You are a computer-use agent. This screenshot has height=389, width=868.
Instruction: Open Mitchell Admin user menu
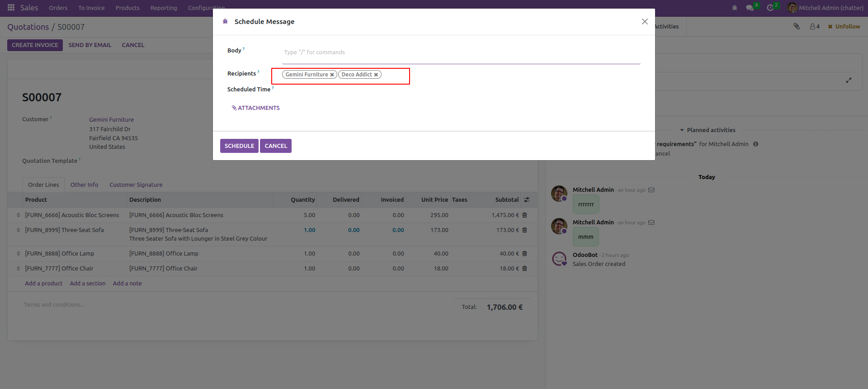826,8
